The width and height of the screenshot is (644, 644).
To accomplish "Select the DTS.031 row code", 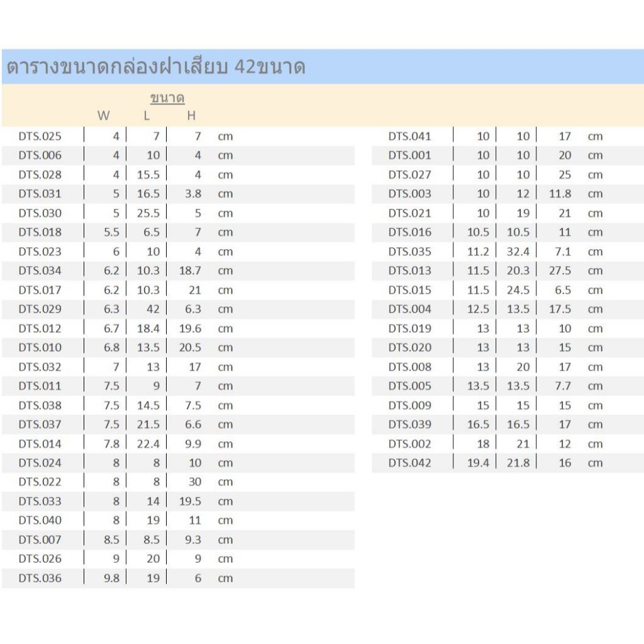I will pos(40,194).
